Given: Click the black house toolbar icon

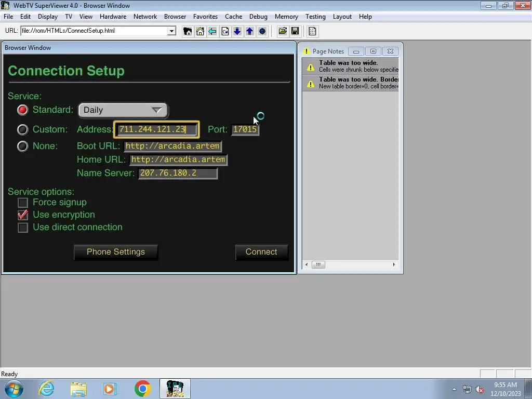Looking at the screenshot, I should point(187,31).
